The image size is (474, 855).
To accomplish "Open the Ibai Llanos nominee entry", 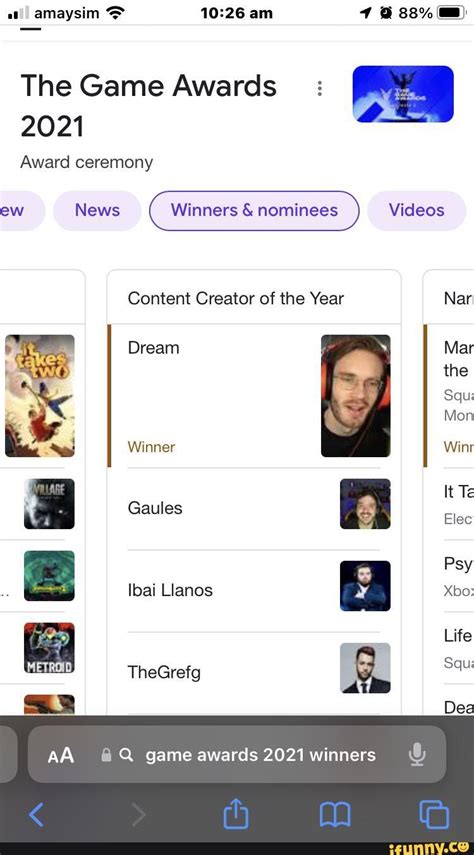I will [x=254, y=589].
